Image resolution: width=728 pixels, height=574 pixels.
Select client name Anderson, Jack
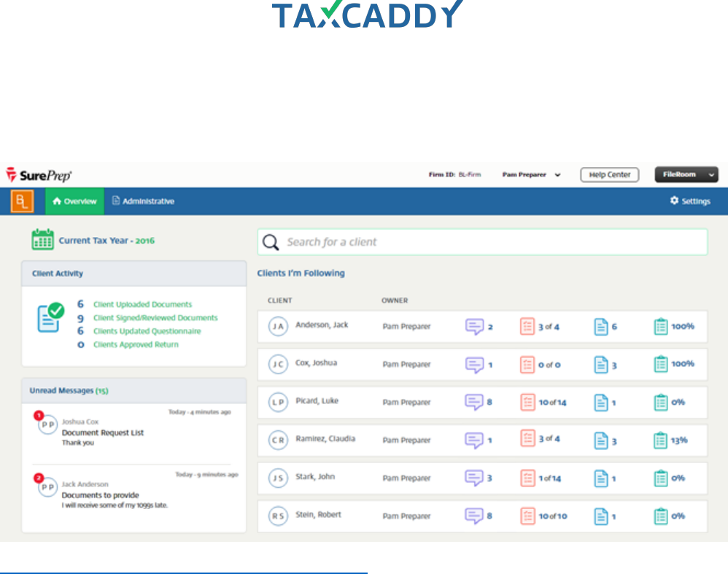pos(322,325)
